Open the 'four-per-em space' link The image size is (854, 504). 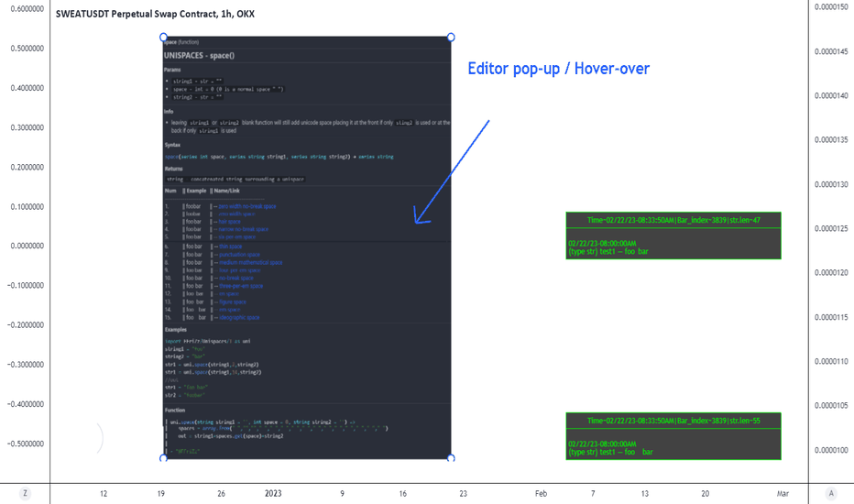tap(240, 270)
